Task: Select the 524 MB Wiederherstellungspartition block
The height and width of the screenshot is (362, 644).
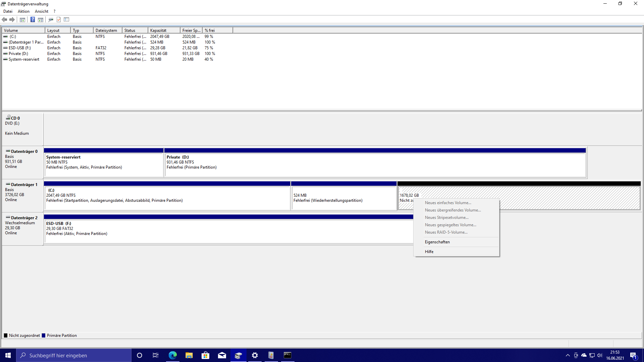Action: click(344, 198)
